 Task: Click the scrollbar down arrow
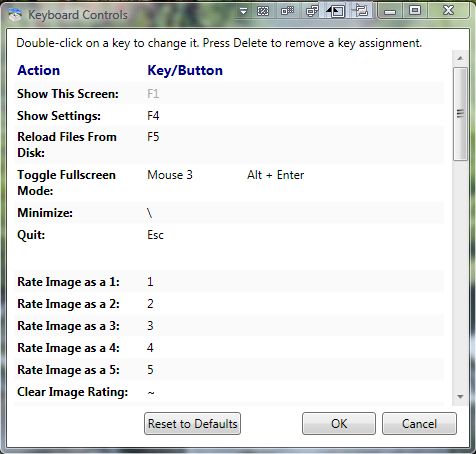tap(460, 397)
